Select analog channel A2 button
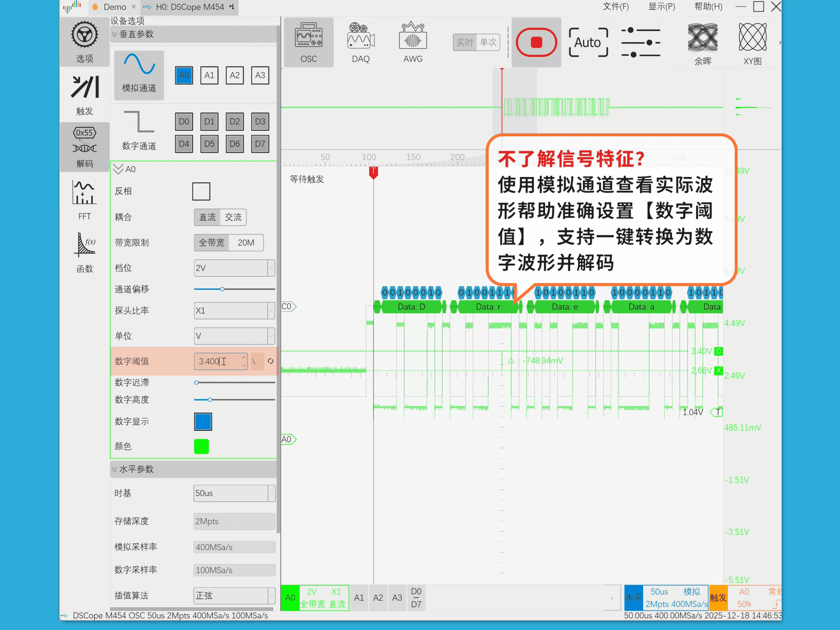Screen dimensions: 840x630 coord(234,75)
